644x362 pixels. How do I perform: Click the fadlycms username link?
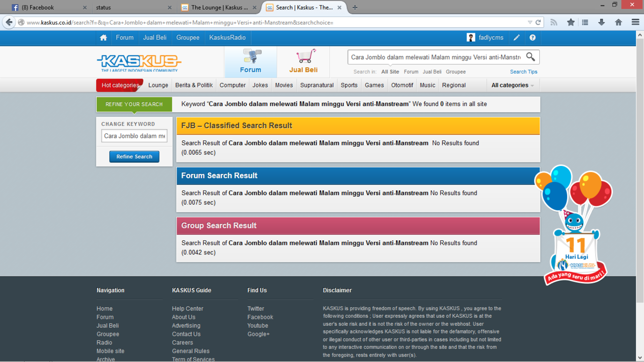(x=491, y=38)
